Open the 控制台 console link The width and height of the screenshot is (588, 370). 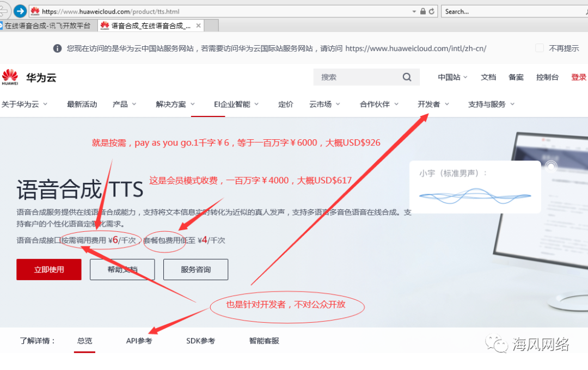pyautogui.click(x=547, y=77)
